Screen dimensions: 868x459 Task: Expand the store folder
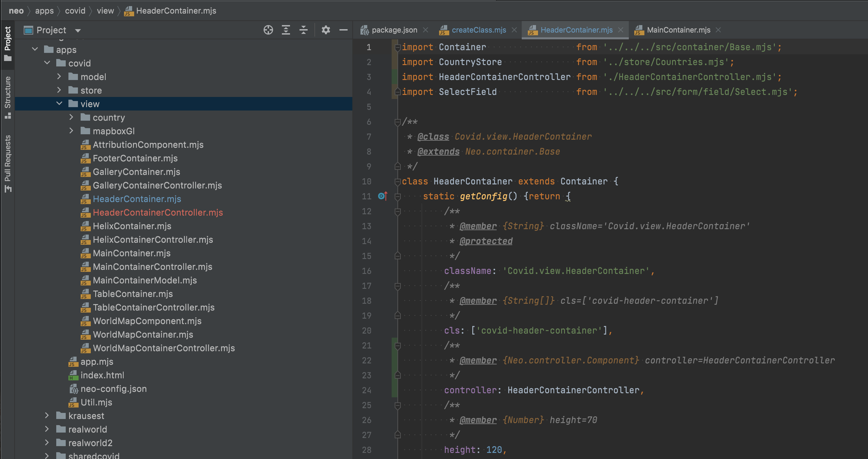pyautogui.click(x=59, y=90)
